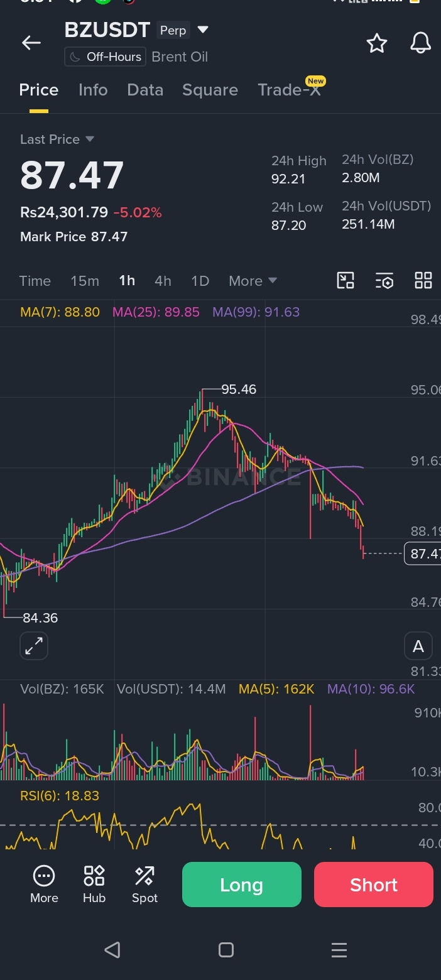
Task: Toggle the auto-scale A button
Action: click(x=418, y=646)
